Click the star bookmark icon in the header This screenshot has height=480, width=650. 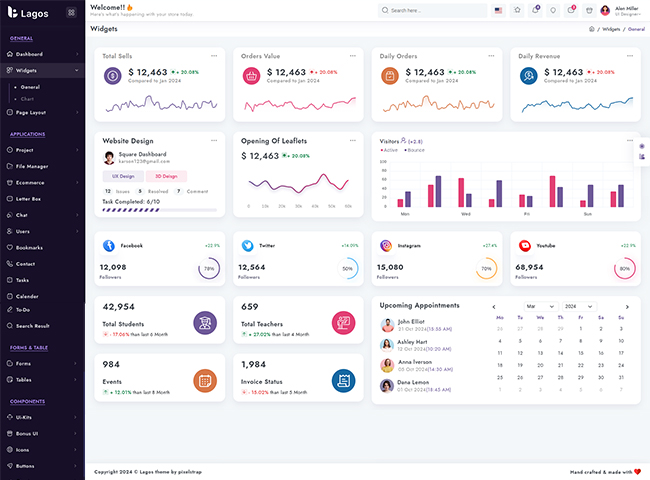pyautogui.click(x=517, y=10)
